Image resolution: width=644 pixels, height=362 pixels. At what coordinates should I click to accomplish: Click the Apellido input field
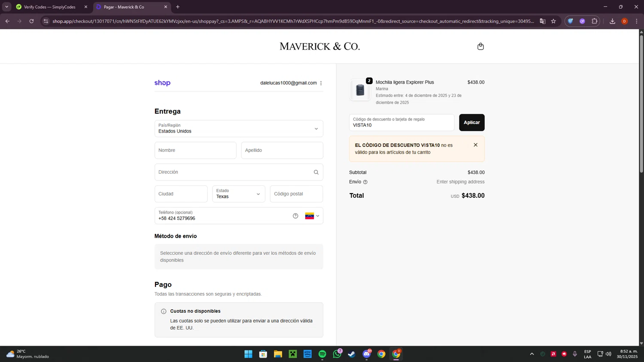(282, 151)
